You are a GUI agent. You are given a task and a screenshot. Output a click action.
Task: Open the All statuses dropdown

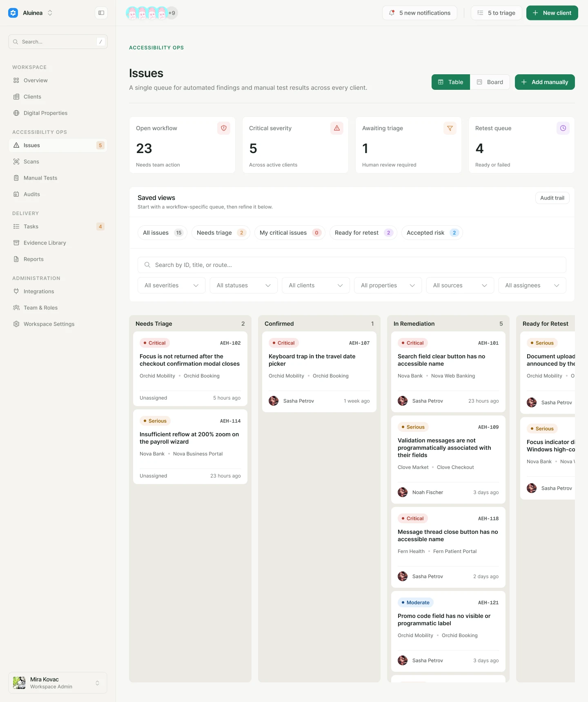244,285
